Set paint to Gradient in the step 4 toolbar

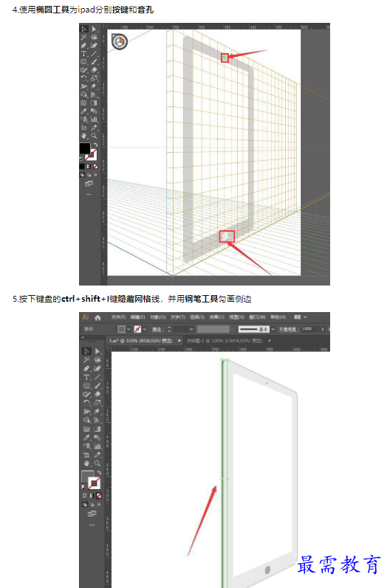pos(88,166)
